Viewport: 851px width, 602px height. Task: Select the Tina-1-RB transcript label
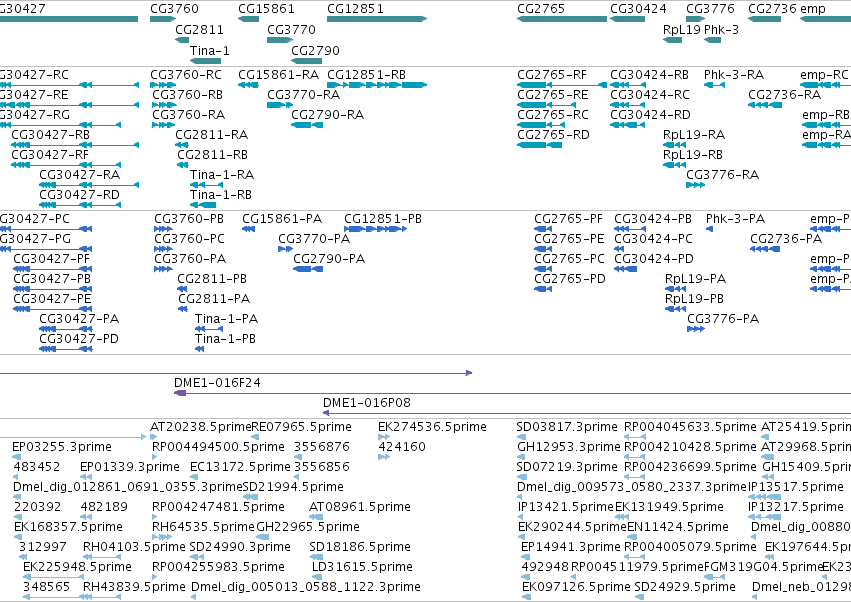point(221,195)
